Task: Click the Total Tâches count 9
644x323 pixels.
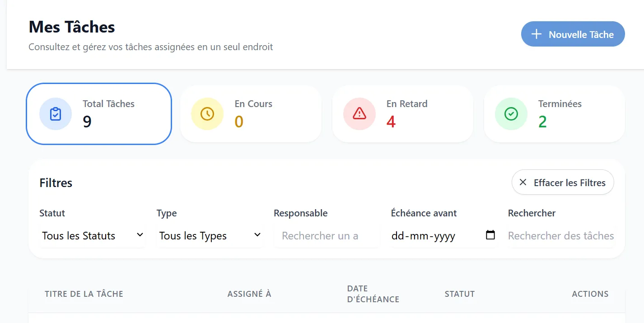Action: tap(87, 122)
